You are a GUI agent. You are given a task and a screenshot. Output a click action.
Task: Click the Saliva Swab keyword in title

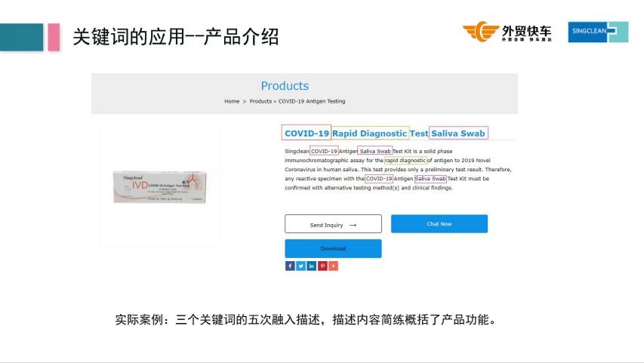pos(458,133)
